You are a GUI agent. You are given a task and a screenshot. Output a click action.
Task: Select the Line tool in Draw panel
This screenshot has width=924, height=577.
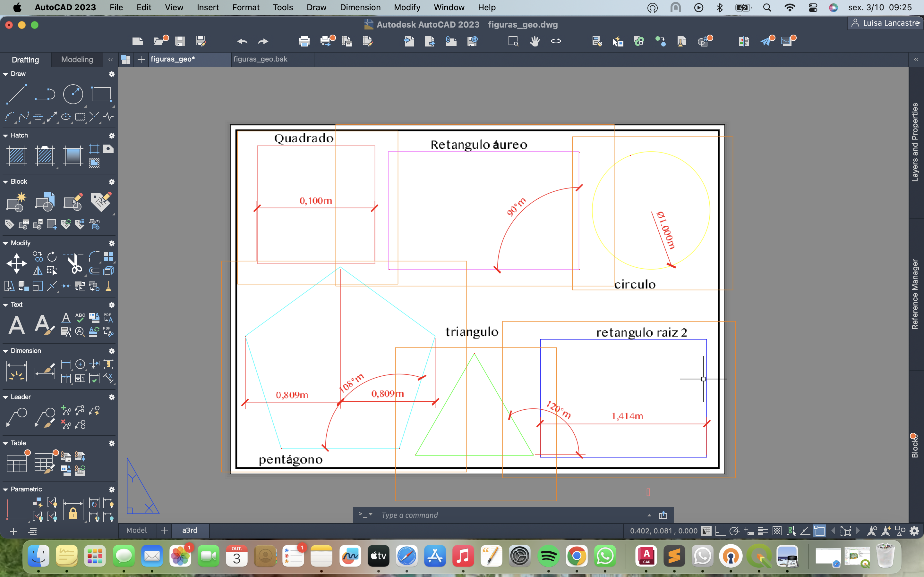[x=17, y=94]
